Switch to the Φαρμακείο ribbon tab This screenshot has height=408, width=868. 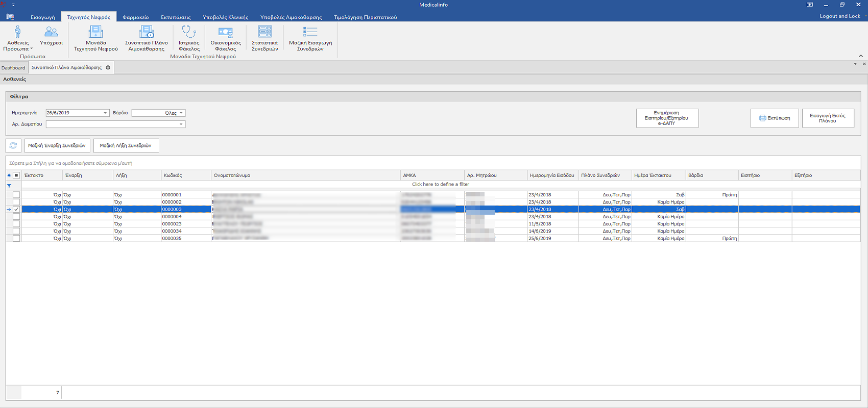click(135, 17)
